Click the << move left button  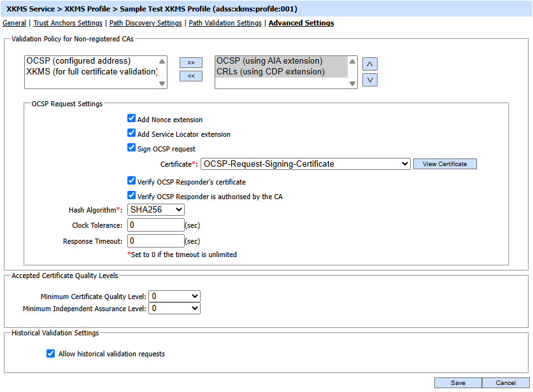coord(190,76)
